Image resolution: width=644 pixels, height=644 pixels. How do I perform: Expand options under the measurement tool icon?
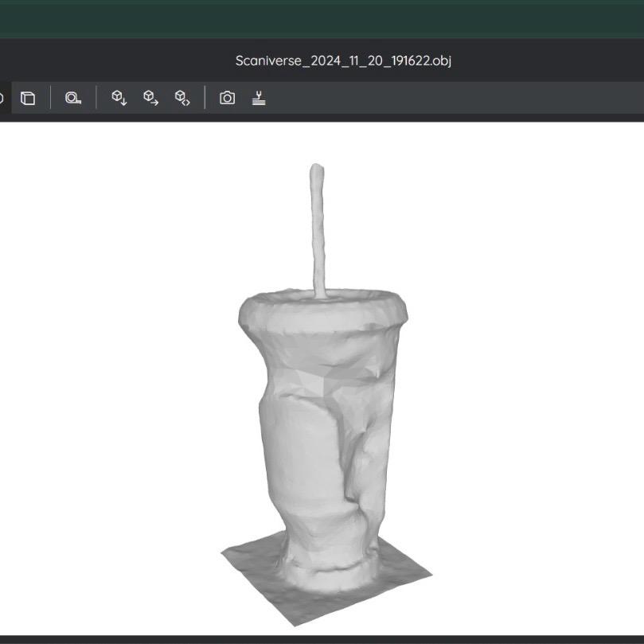(x=72, y=98)
